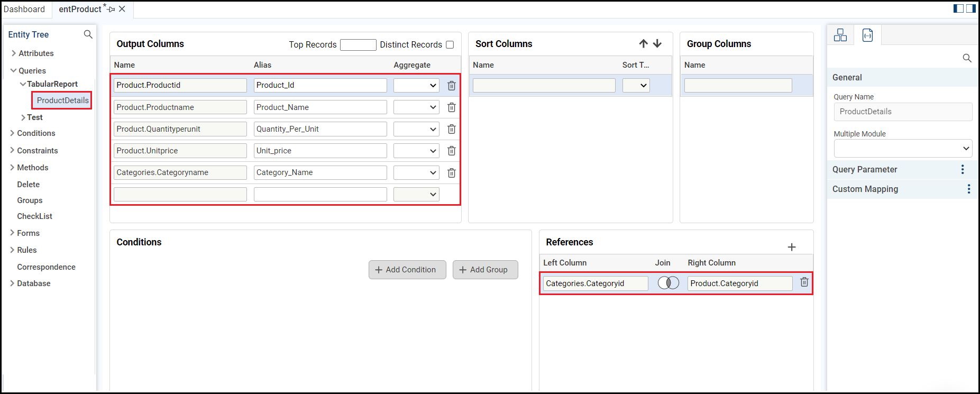Viewport: 980px width, 394px height.
Task: Move sort column up with arrow
Action: [x=643, y=43]
